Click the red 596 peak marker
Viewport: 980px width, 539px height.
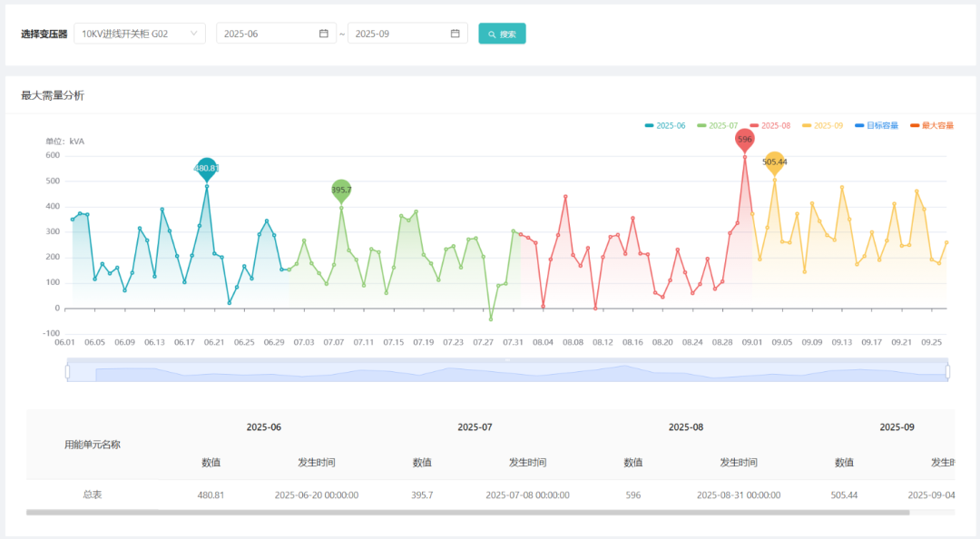pyautogui.click(x=745, y=139)
